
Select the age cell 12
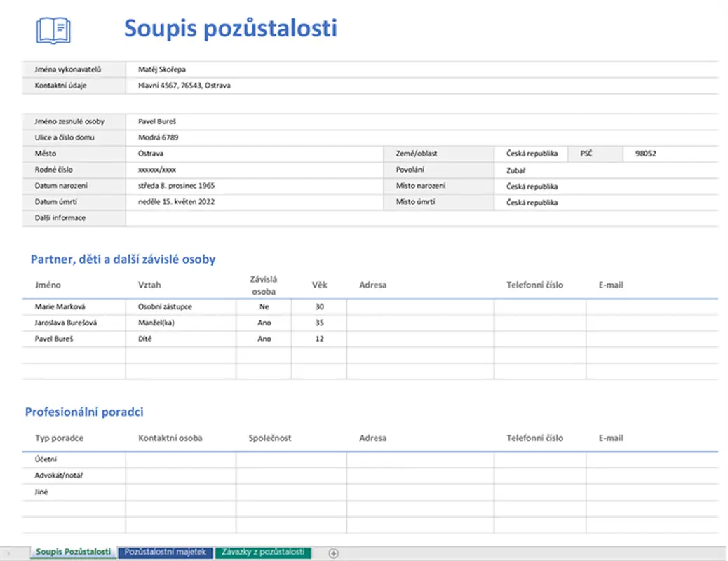point(319,339)
